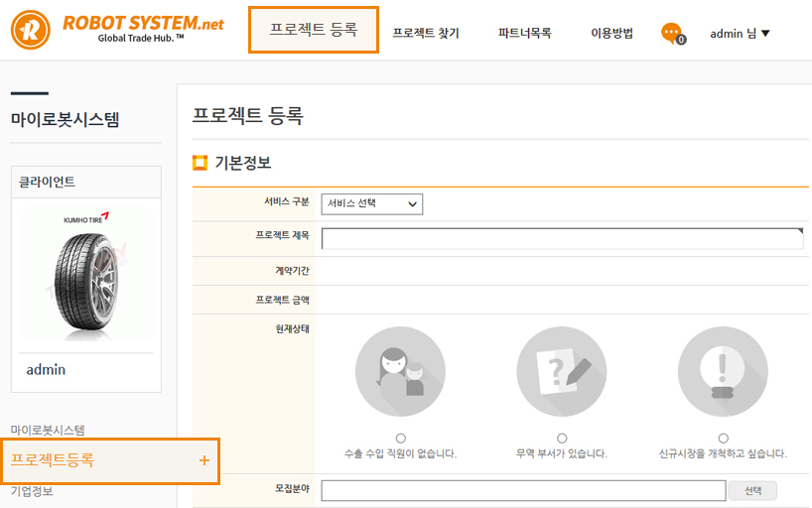
Task: Click the 선택 button next to 모집분야
Action: 752,491
